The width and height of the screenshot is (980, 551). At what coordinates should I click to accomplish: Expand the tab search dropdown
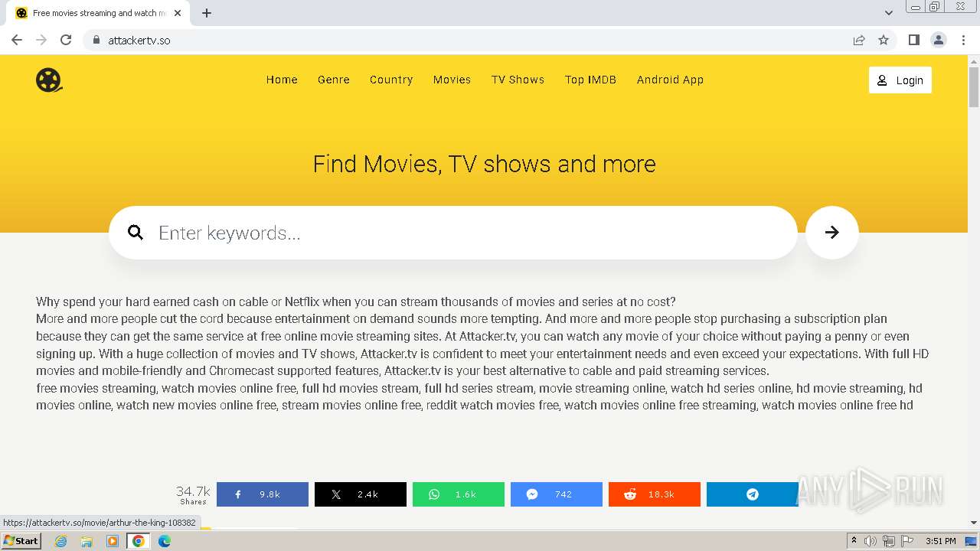[888, 13]
